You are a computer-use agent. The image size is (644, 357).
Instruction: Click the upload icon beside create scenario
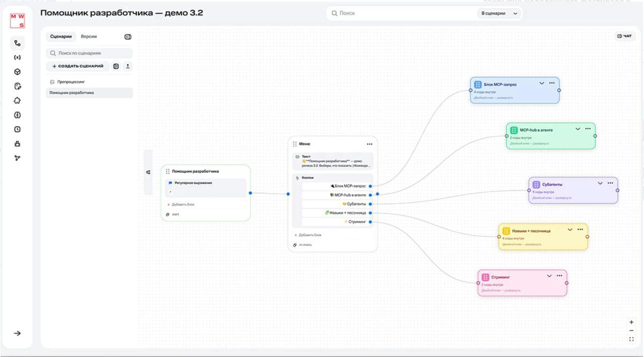point(128,66)
